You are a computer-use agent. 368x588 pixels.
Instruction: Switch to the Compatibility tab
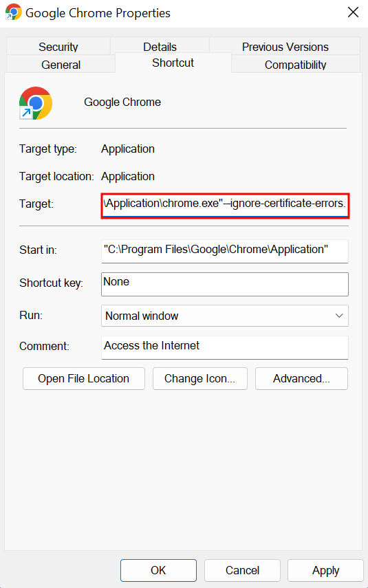coord(296,64)
